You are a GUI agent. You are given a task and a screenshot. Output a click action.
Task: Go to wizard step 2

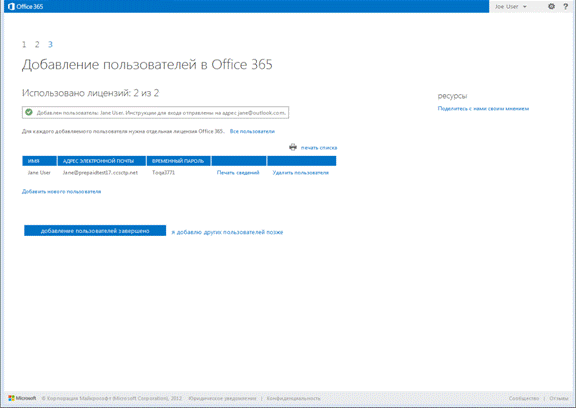(37, 44)
